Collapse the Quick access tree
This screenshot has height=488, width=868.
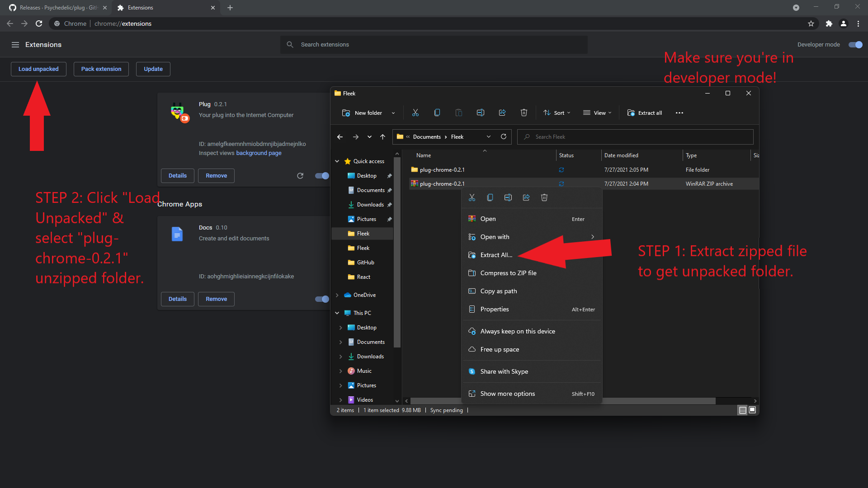coord(337,161)
